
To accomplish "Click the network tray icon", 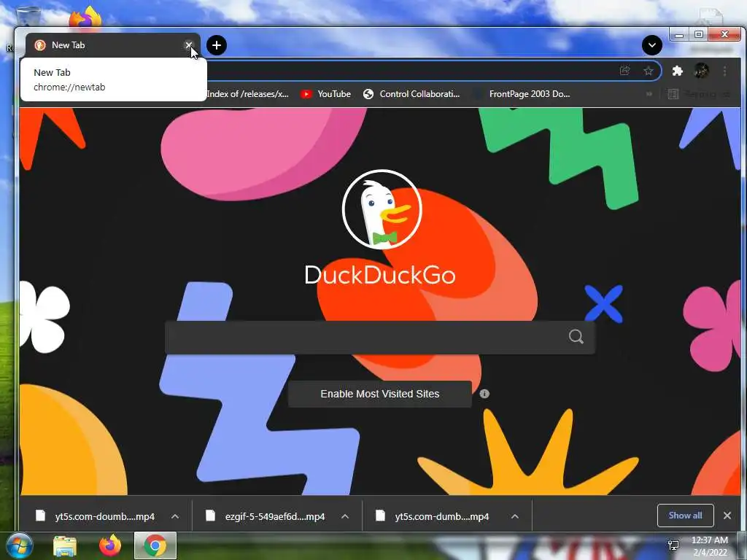I will tap(673, 545).
